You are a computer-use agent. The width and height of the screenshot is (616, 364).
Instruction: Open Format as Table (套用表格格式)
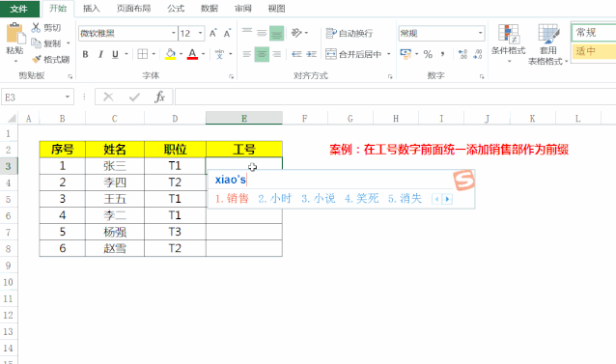click(x=548, y=44)
